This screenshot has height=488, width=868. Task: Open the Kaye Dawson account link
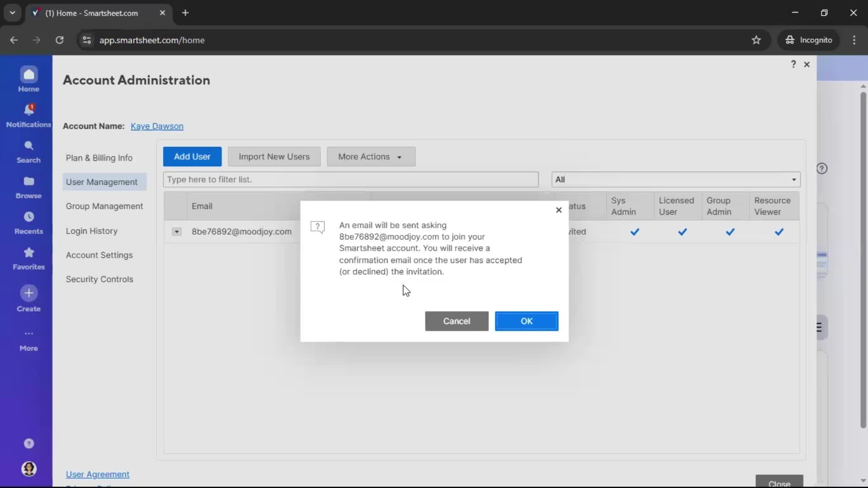tap(156, 126)
